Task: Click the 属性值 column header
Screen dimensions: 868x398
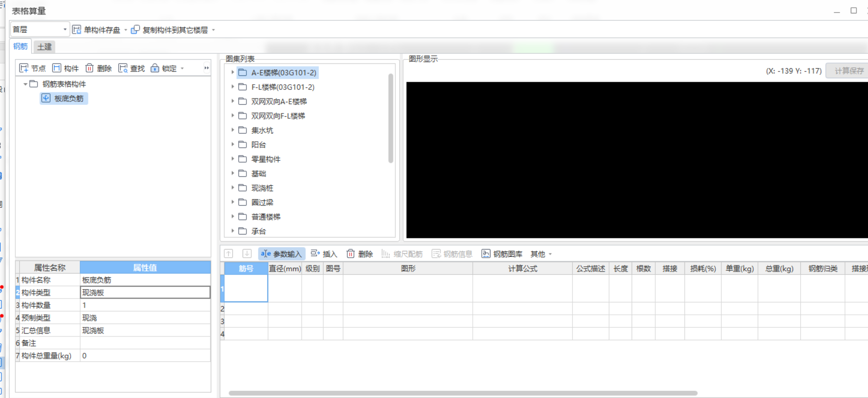Action: (x=145, y=267)
